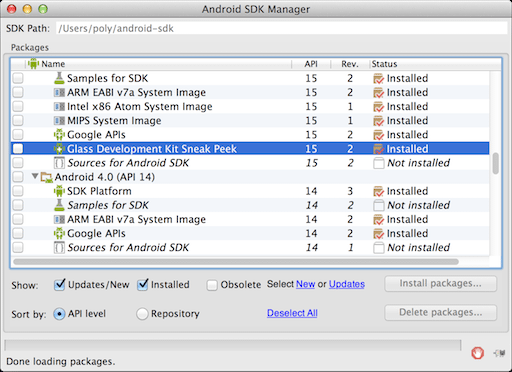Click the system image icon for ARM EABI v7a API 15
The height and width of the screenshot is (372, 512).
59,92
